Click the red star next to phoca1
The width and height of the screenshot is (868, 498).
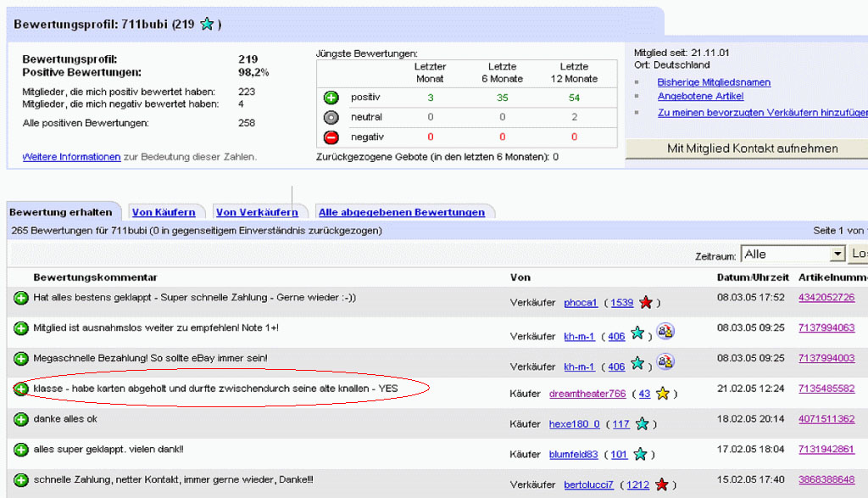[x=646, y=303]
